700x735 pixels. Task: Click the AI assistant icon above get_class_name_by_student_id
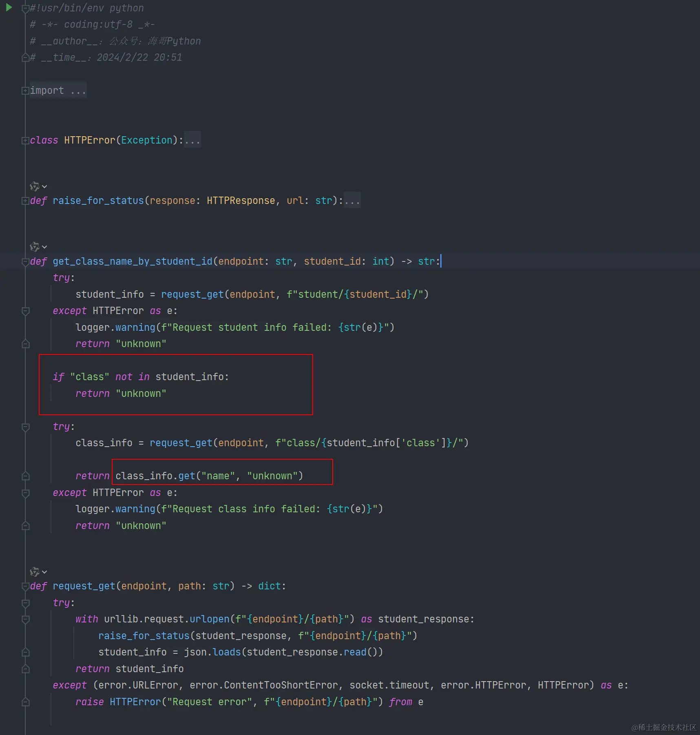click(35, 247)
